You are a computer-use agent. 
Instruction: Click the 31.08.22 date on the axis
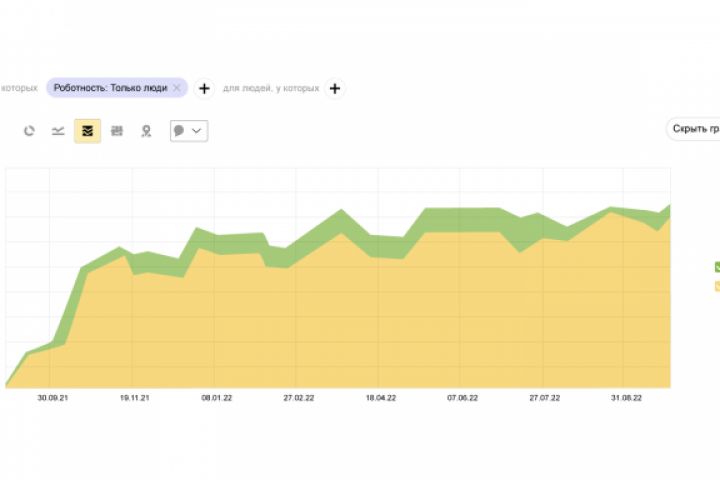point(627,398)
